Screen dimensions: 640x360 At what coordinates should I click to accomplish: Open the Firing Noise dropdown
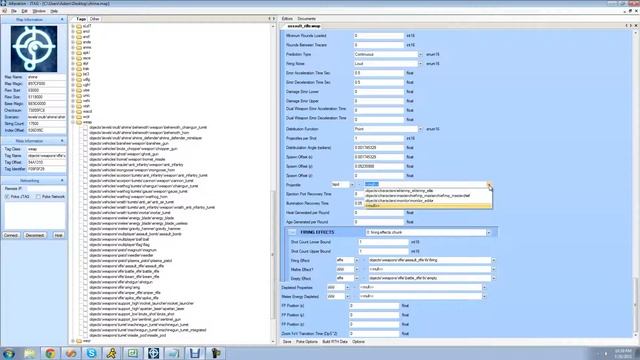[x=420, y=64]
